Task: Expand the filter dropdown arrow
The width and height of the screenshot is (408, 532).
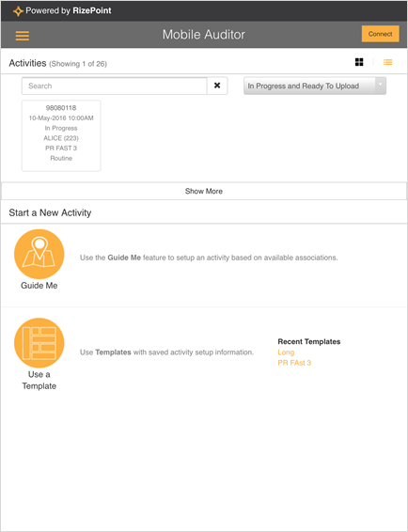Action: point(381,86)
